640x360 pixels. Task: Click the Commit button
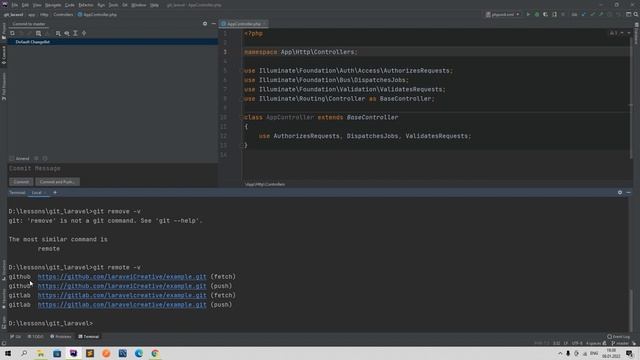(21, 182)
